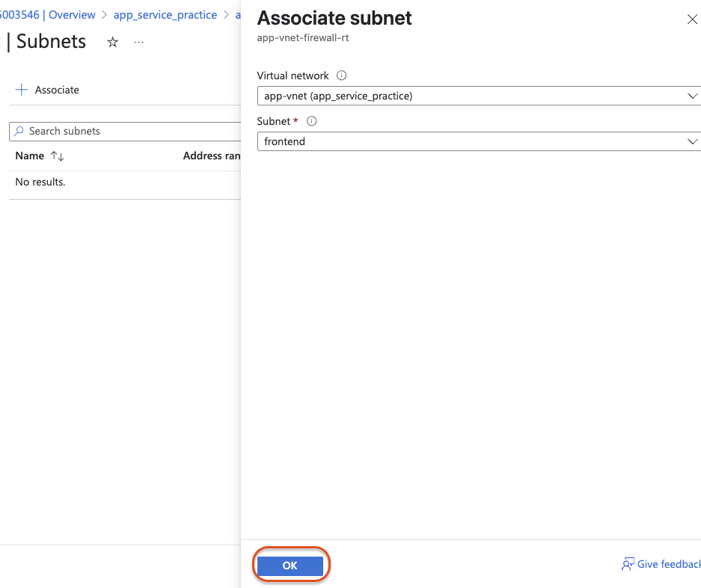Open the Virtual network dropdown
Screen dimensions: 701x588
479,96
